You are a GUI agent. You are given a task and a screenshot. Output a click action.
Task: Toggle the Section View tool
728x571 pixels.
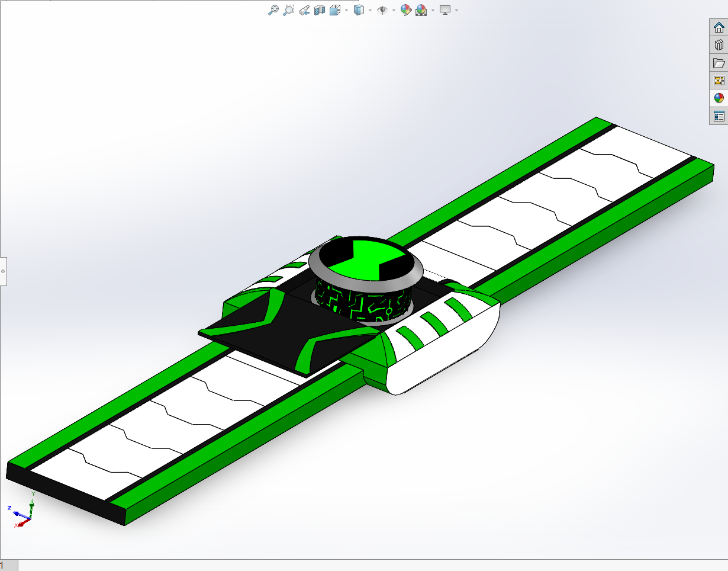[320, 10]
